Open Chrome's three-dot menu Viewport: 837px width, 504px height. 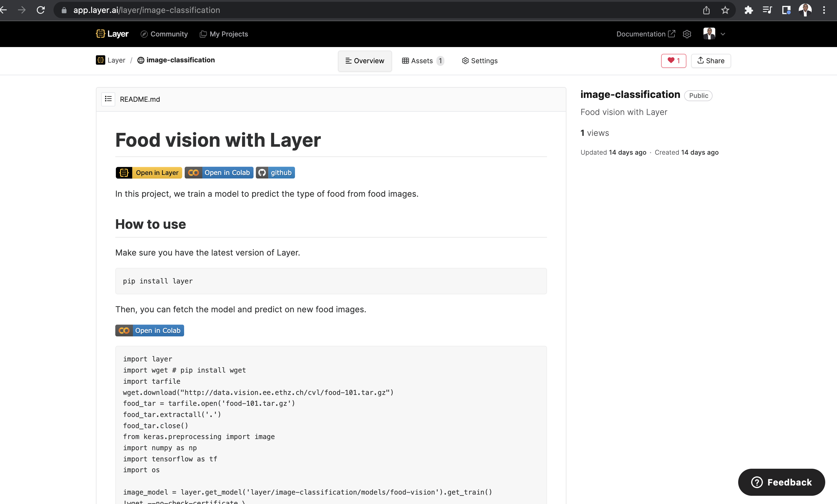click(x=824, y=10)
